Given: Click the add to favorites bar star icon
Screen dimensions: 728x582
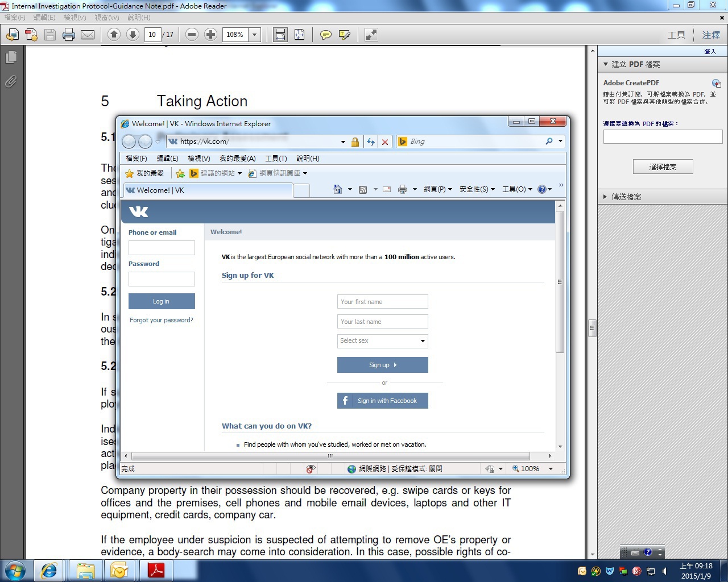Looking at the screenshot, I should click(180, 173).
